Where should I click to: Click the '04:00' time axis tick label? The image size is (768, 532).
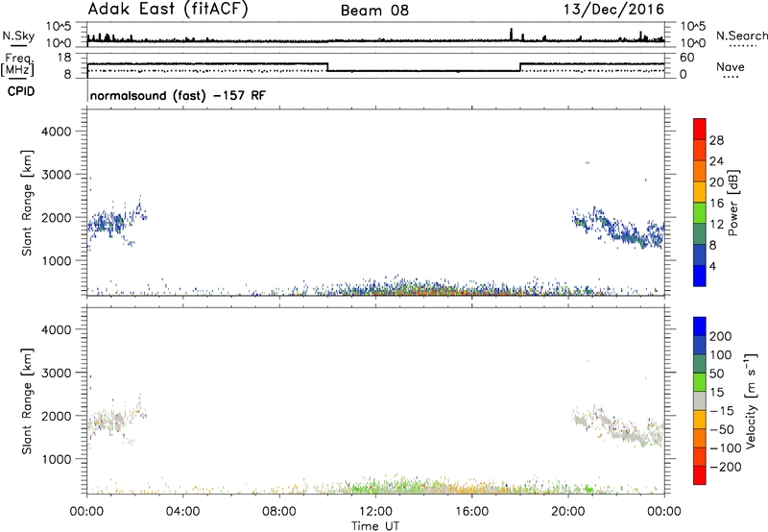[x=182, y=512]
